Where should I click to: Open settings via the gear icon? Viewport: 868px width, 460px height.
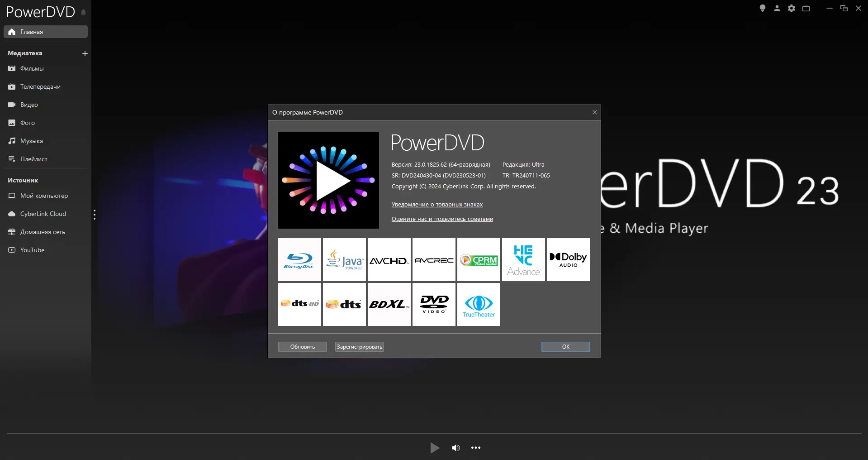792,8
